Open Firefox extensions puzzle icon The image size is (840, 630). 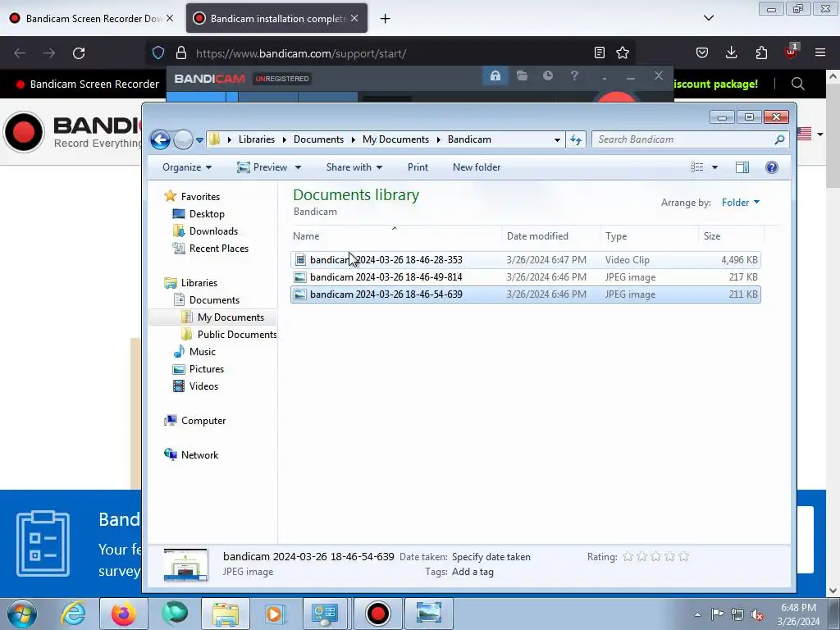761,52
